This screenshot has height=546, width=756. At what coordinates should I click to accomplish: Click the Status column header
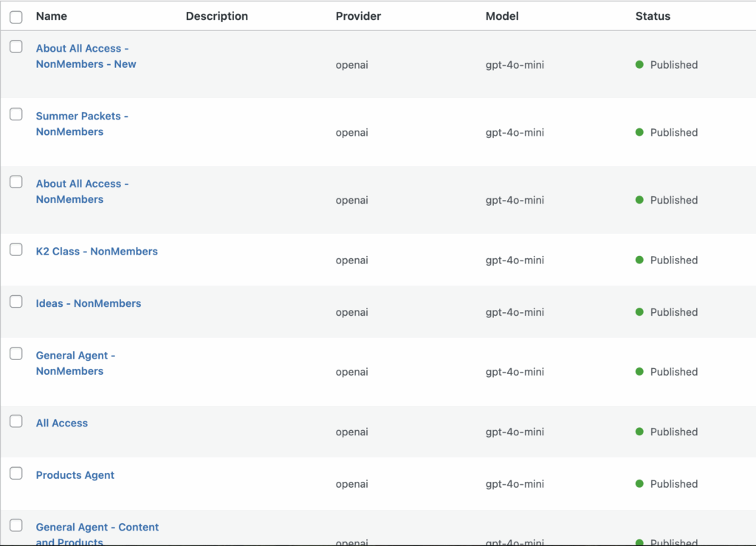(x=653, y=16)
